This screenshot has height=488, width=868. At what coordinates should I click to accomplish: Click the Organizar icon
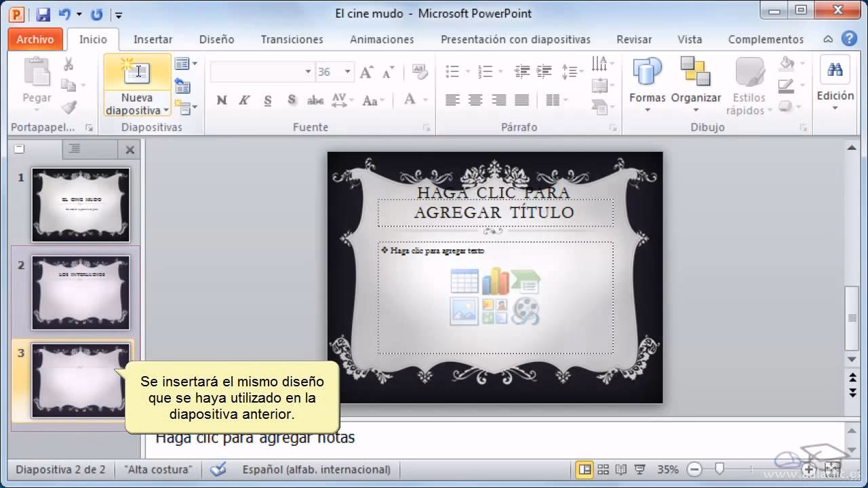coord(696,71)
